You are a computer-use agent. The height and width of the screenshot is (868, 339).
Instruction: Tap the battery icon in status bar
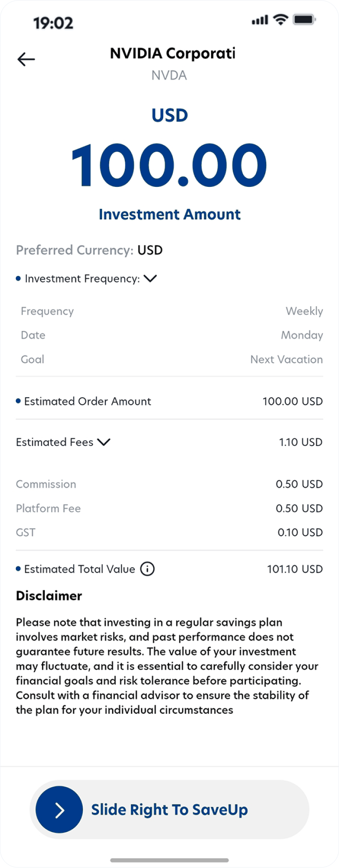pos(304,20)
